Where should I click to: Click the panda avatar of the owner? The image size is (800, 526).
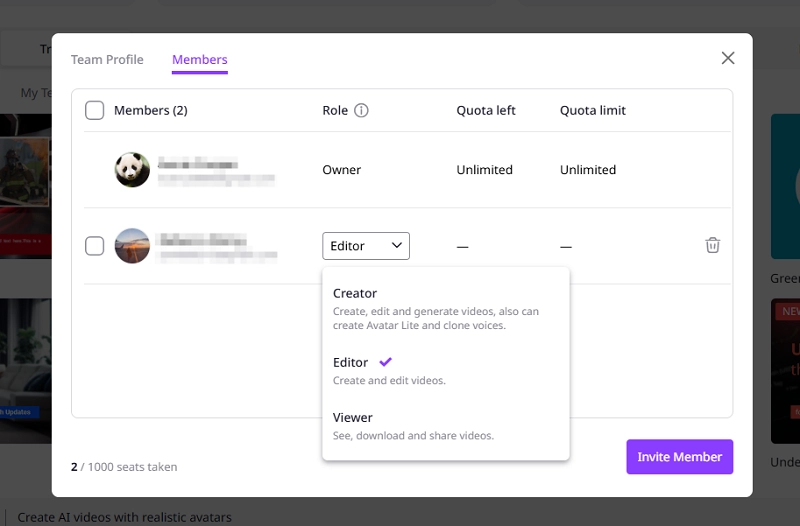point(132,170)
